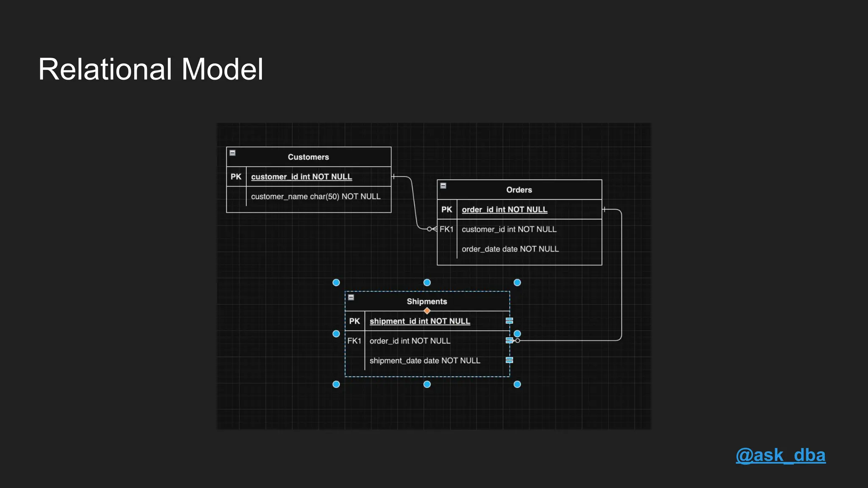Viewport: 868px width, 488px height.
Task: Click the row handle beside shipment_date
Action: (509, 360)
